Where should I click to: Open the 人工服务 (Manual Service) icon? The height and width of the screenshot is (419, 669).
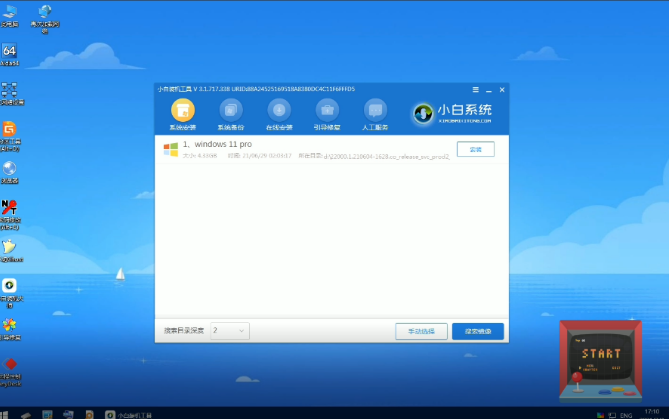375,111
